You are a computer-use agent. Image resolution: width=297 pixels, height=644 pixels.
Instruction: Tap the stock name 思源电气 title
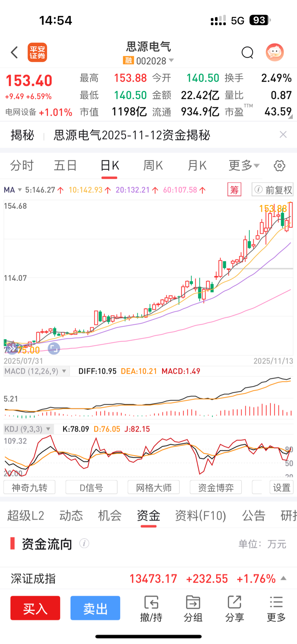click(x=148, y=47)
